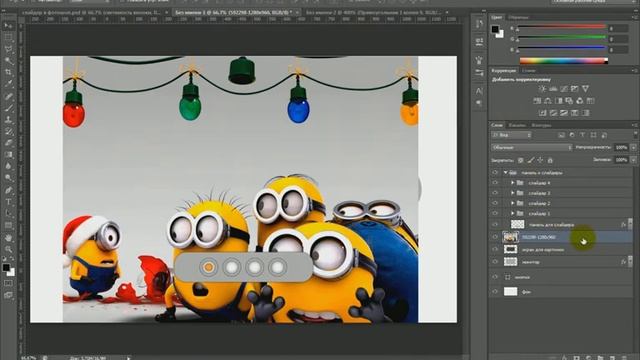Screen dimensions: 640x360
Task: Select the Quick Selection tool
Action: pyautogui.click(x=8, y=60)
